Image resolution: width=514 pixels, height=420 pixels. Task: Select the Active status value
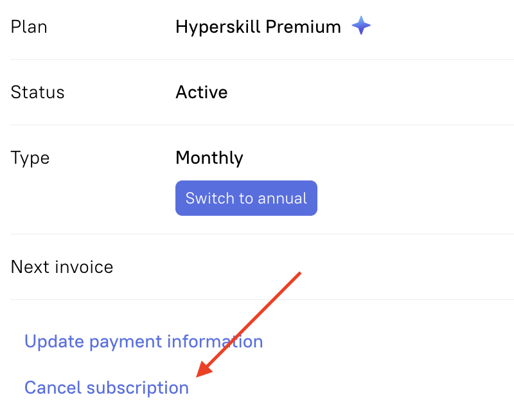pyautogui.click(x=202, y=92)
